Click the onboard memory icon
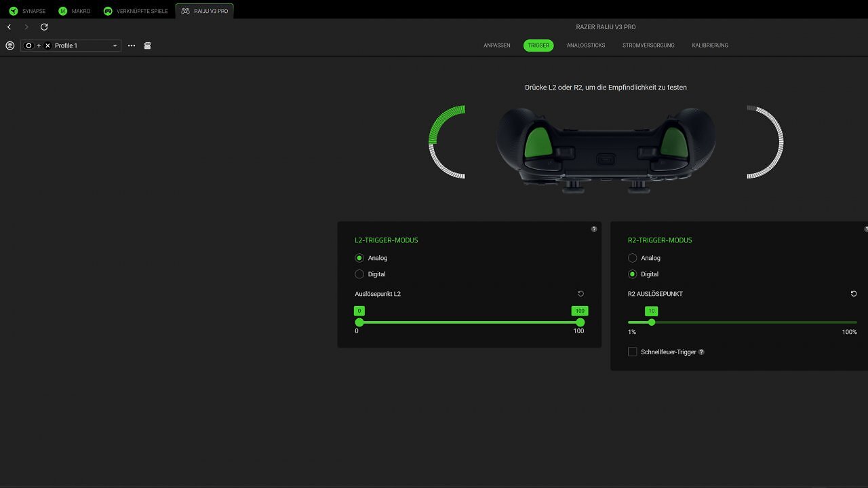Screen dimensions: 868x488 147,45
